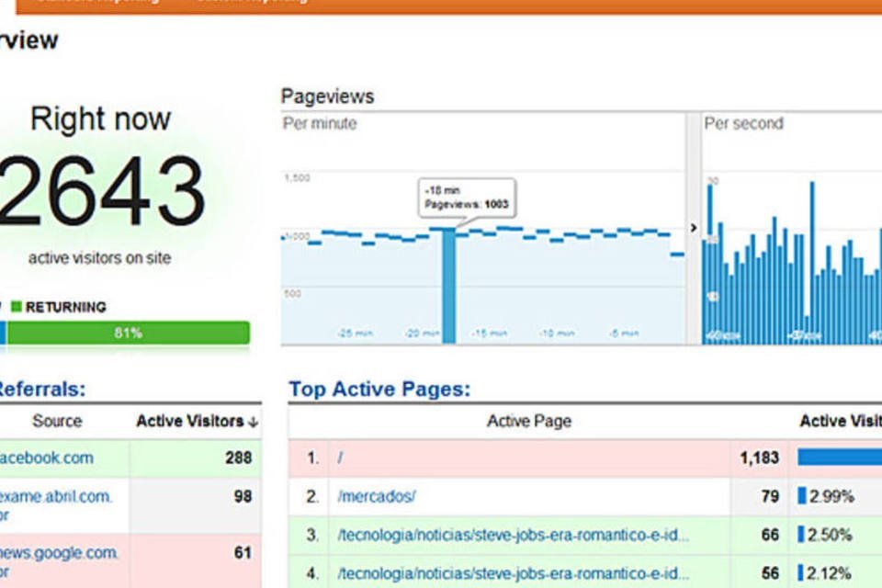This screenshot has height=588, width=882.
Task: Click the green RETURNING legend square
Action: point(16,307)
